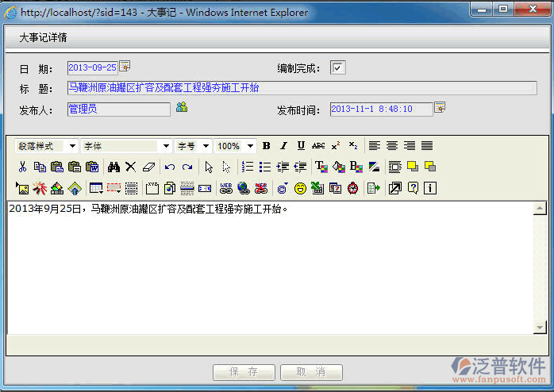Open the user picker beside 发布人

coord(182,106)
